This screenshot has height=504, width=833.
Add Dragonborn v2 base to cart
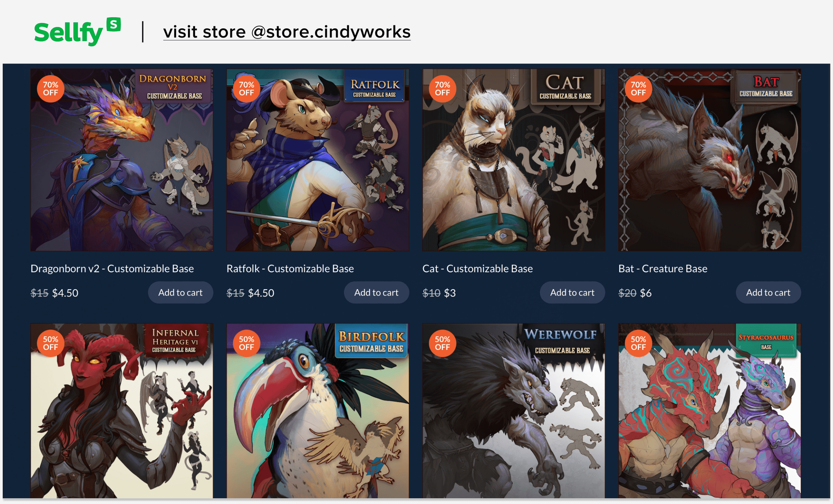181,293
